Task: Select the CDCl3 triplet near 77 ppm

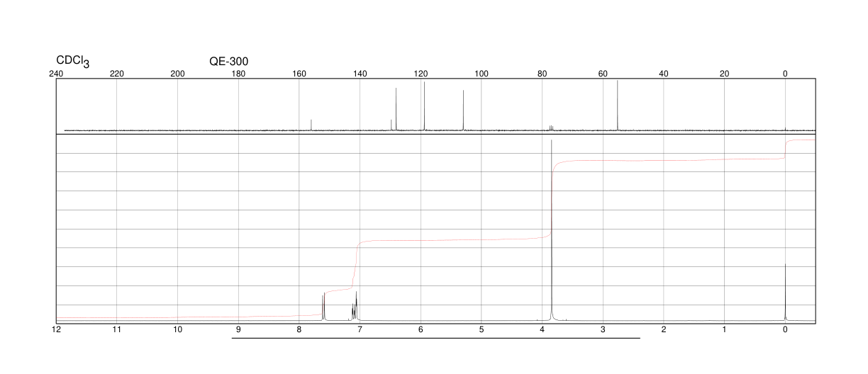Action: coord(551,127)
